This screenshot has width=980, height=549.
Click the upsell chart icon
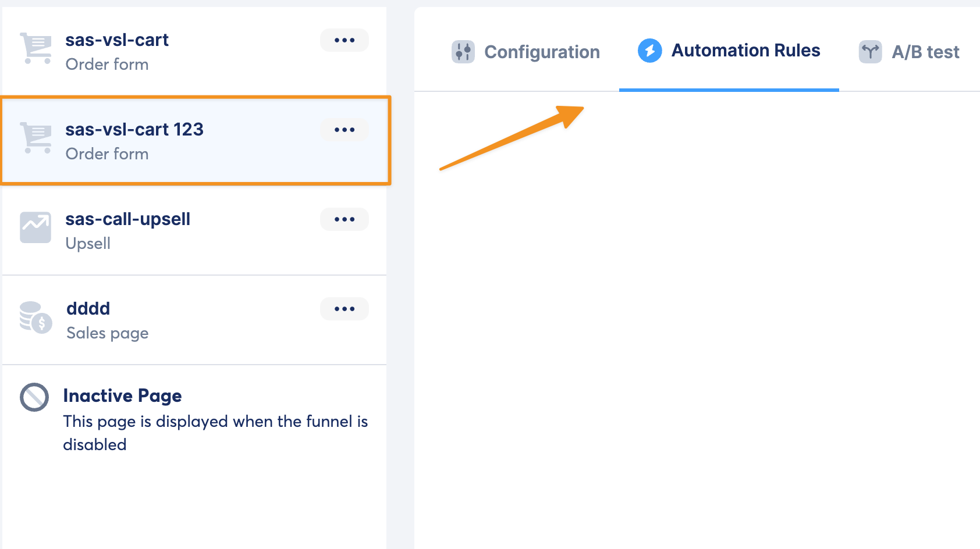point(35,227)
